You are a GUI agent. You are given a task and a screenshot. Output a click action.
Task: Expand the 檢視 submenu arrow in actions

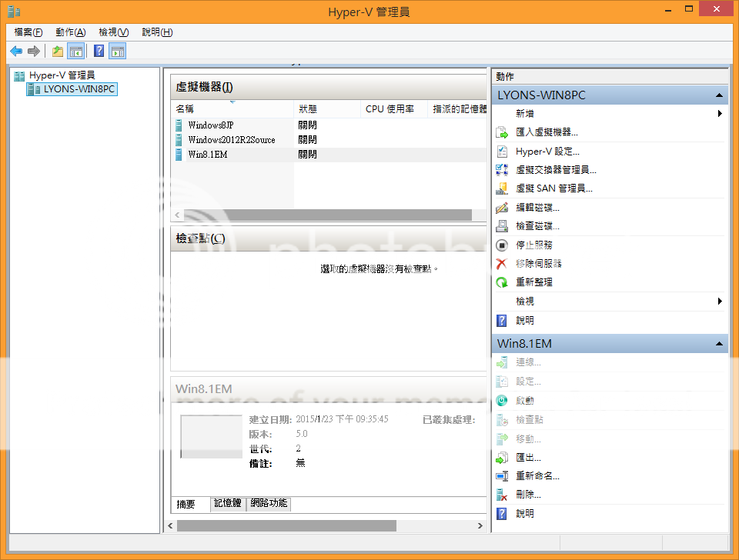pos(720,302)
